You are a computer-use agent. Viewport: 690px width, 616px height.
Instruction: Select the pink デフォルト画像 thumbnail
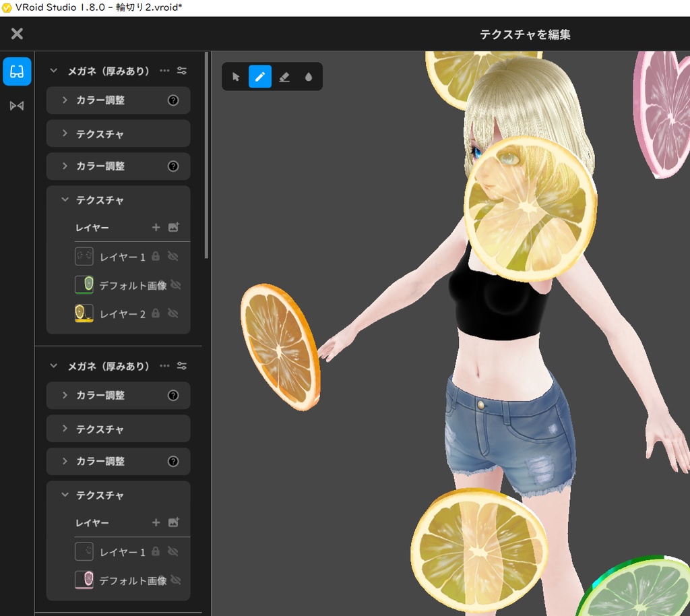click(x=84, y=580)
